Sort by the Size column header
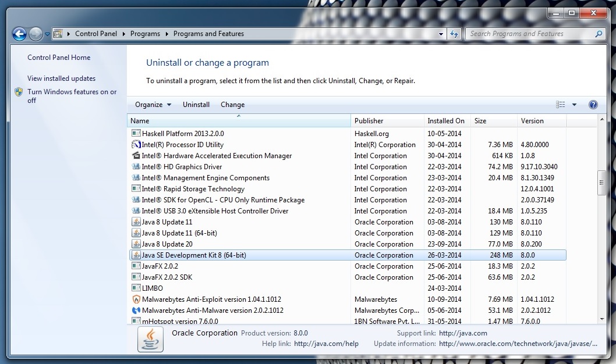 (494, 121)
